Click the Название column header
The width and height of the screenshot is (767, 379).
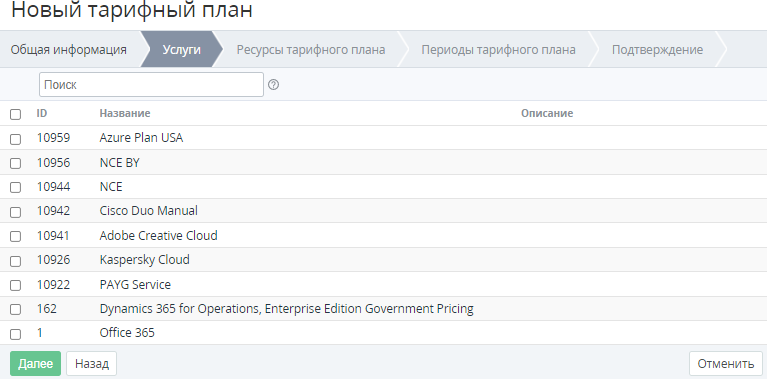click(x=125, y=113)
